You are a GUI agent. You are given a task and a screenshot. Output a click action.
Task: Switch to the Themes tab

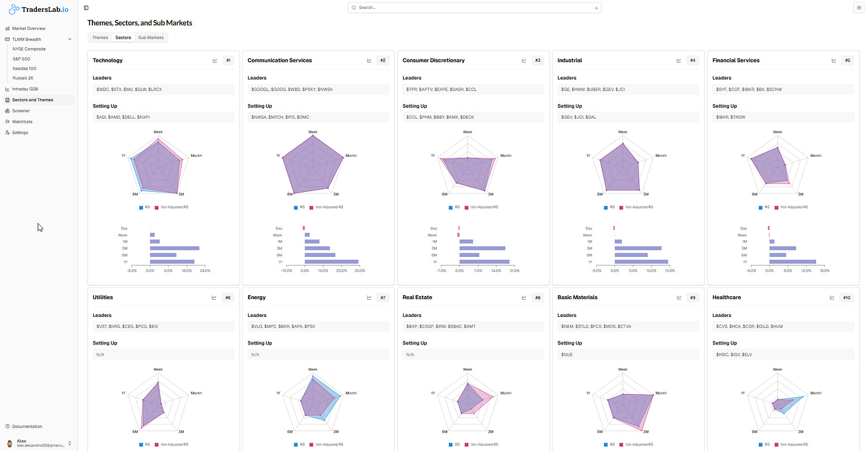(100, 38)
